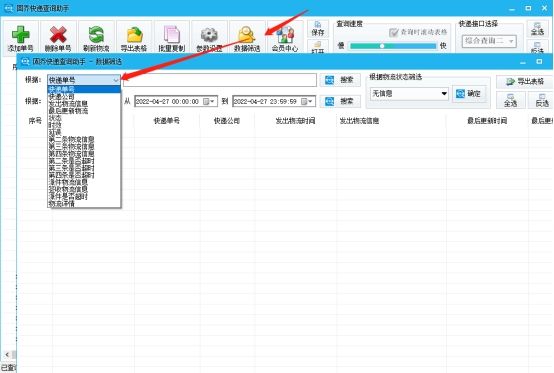The width and height of the screenshot is (554, 373).
Task: Open 参数设置 gear icon
Action: point(209,35)
